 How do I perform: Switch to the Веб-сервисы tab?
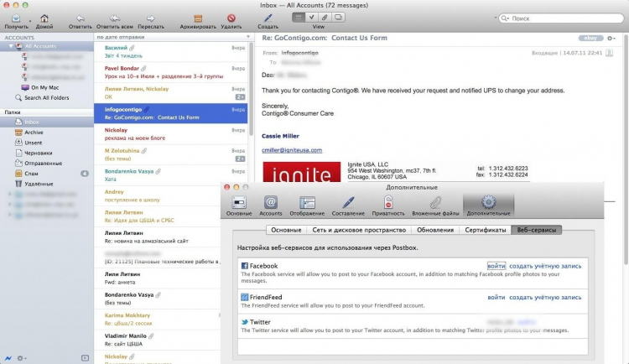pos(537,230)
